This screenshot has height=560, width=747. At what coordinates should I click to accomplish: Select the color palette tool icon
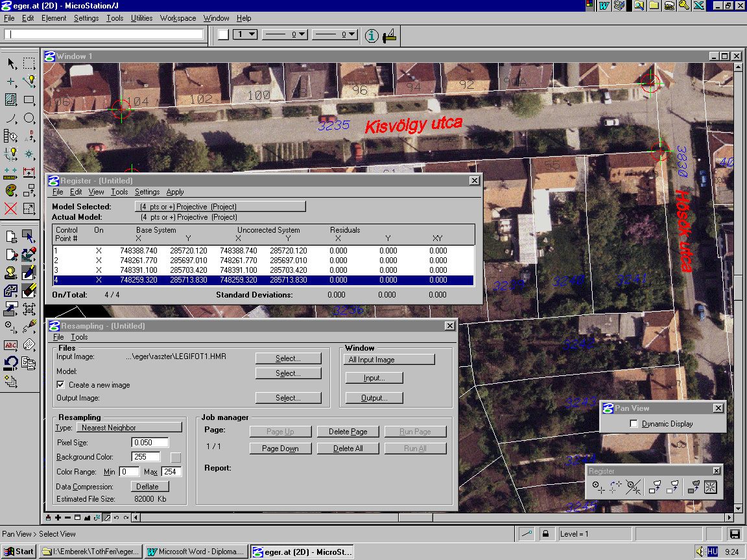pyautogui.click(x=11, y=191)
